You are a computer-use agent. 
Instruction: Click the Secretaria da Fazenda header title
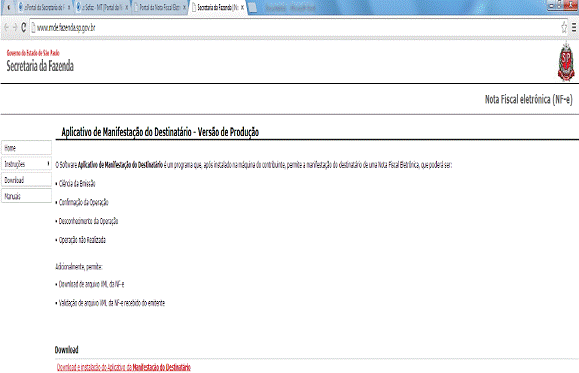(x=40, y=66)
